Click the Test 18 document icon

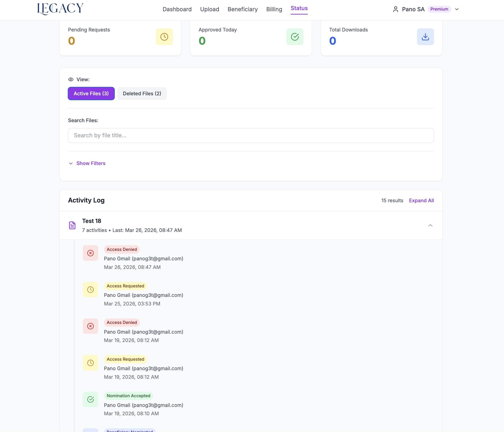point(72,225)
